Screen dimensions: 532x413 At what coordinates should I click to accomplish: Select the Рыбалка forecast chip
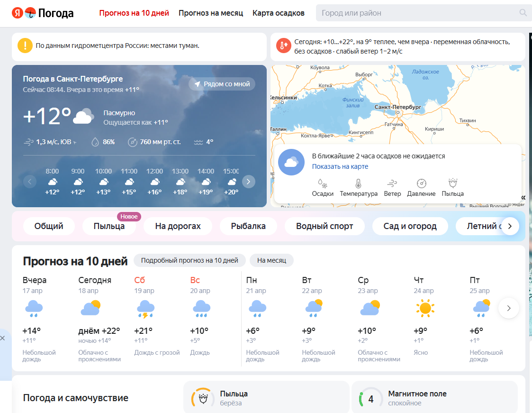click(x=248, y=226)
